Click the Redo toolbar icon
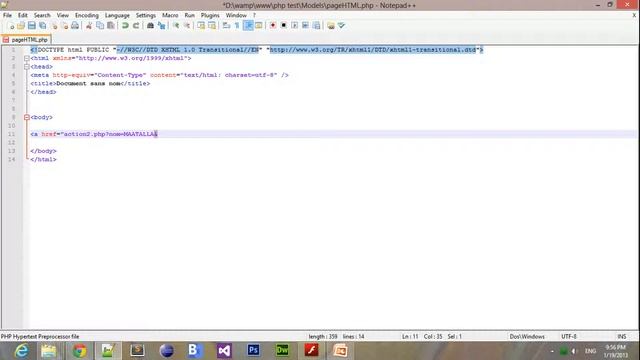This screenshot has height=360, width=640. (x=136, y=26)
